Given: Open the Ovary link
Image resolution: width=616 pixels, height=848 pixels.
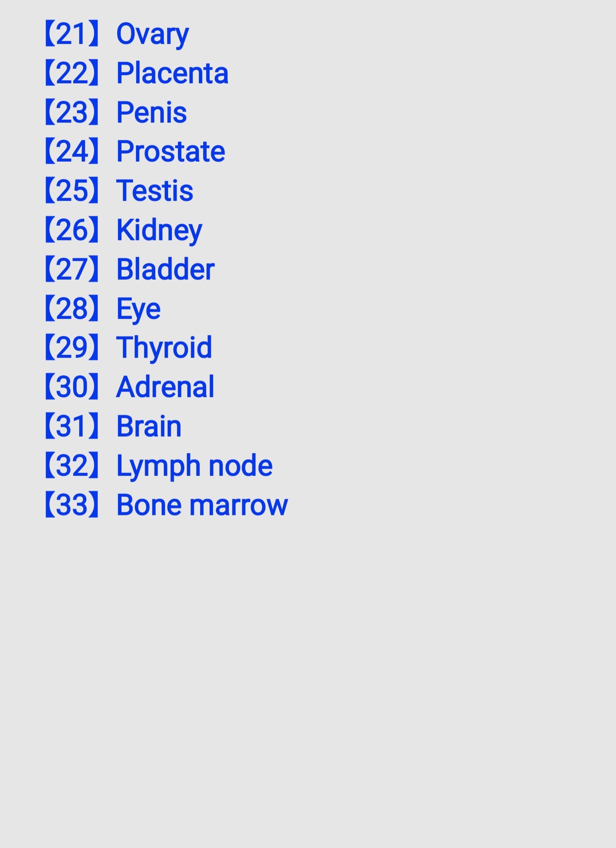Looking at the screenshot, I should pos(152,35).
